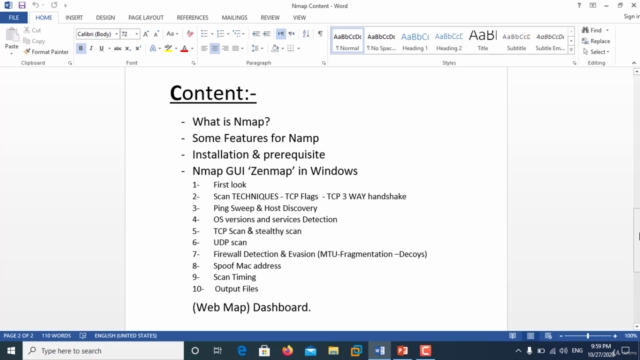Click the Increase Indent icon

[x=267, y=34]
